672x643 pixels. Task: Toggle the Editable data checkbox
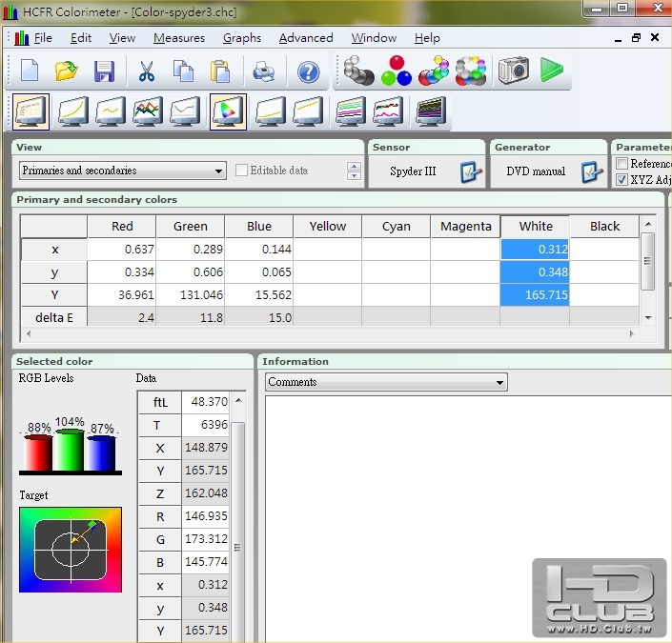[x=242, y=171]
